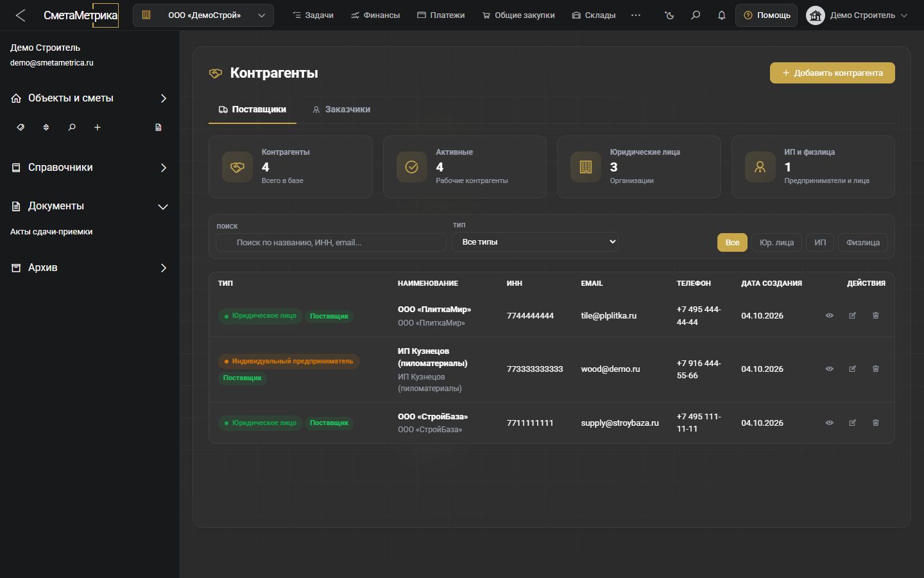The width and height of the screenshot is (924, 578).
Task: Click the Добавить контрагента button
Action: click(832, 73)
